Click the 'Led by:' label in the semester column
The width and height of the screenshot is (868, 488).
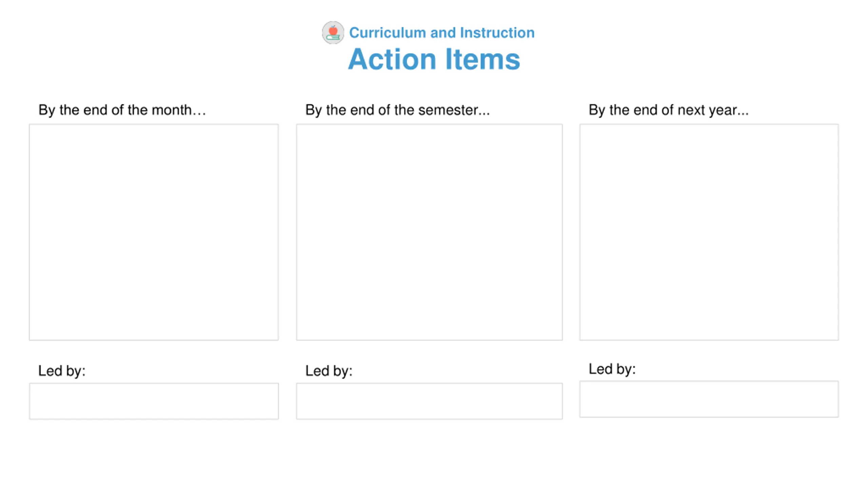tap(329, 371)
